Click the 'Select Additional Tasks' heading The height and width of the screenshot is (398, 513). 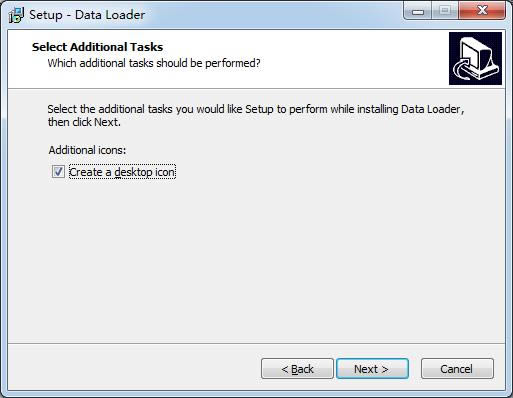click(97, 47)
